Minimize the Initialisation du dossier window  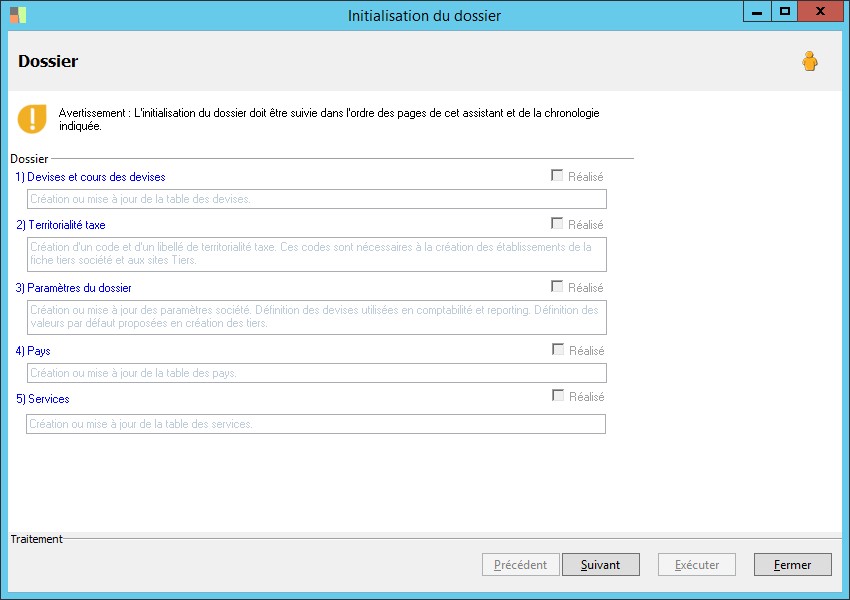757,11
